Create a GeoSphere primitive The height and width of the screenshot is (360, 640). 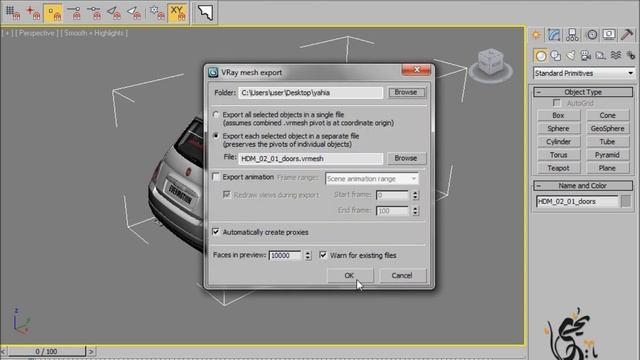click(607, 129)
